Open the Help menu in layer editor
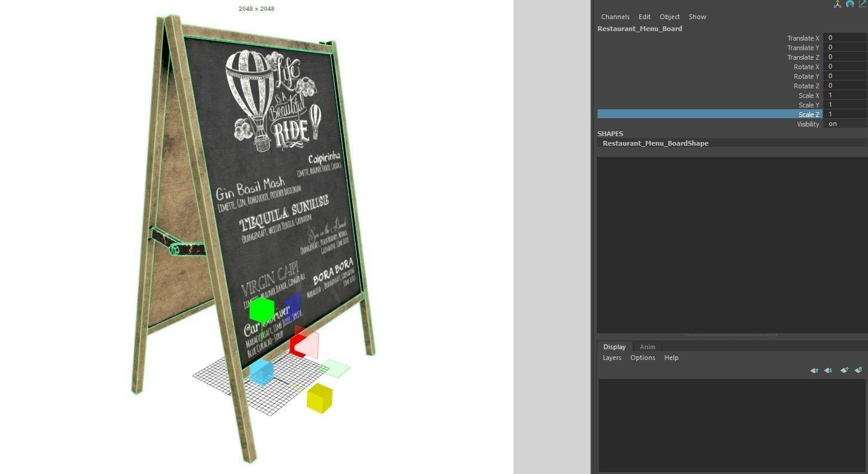868x474 pixels. point(671,358)
